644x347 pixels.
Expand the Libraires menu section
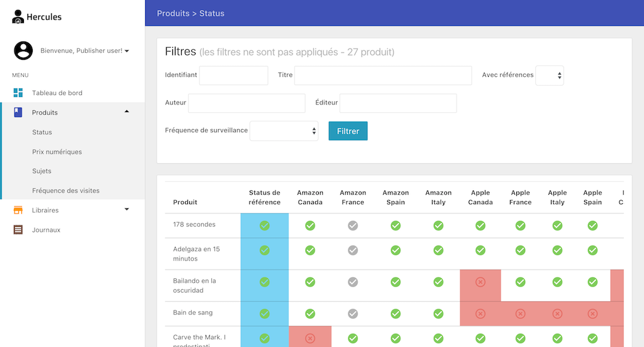pos(126,210)
